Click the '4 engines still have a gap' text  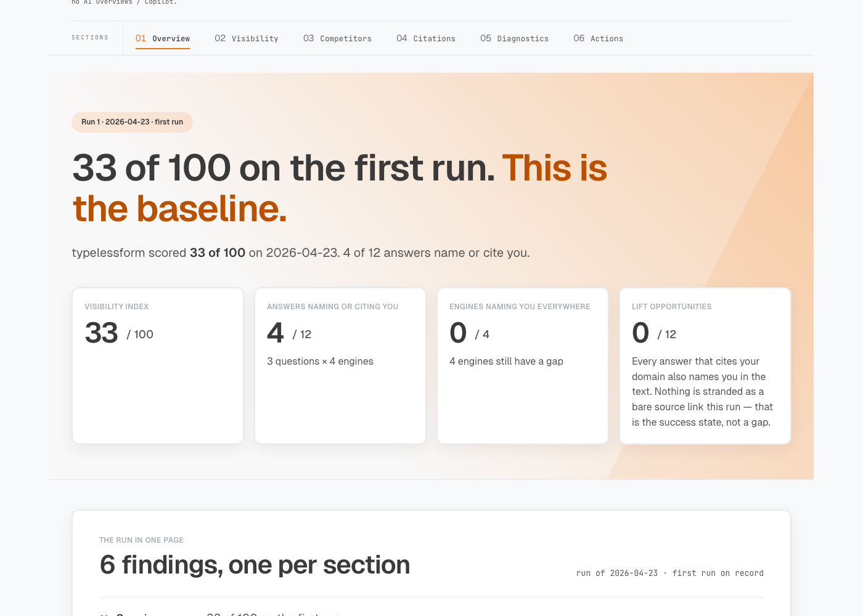tap(506, 362)
